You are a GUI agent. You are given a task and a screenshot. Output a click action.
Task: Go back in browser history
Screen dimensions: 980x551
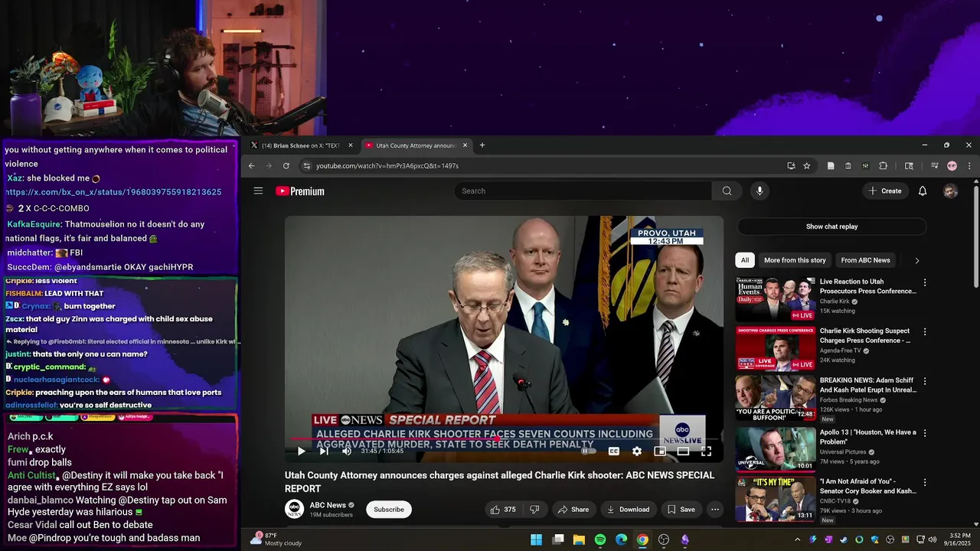[x=251, y=166]
